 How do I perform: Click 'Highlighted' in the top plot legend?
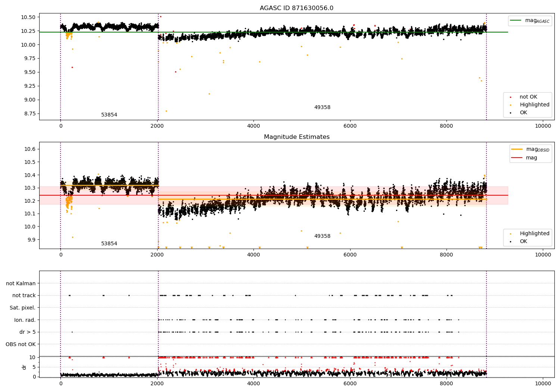coord(534,105)
